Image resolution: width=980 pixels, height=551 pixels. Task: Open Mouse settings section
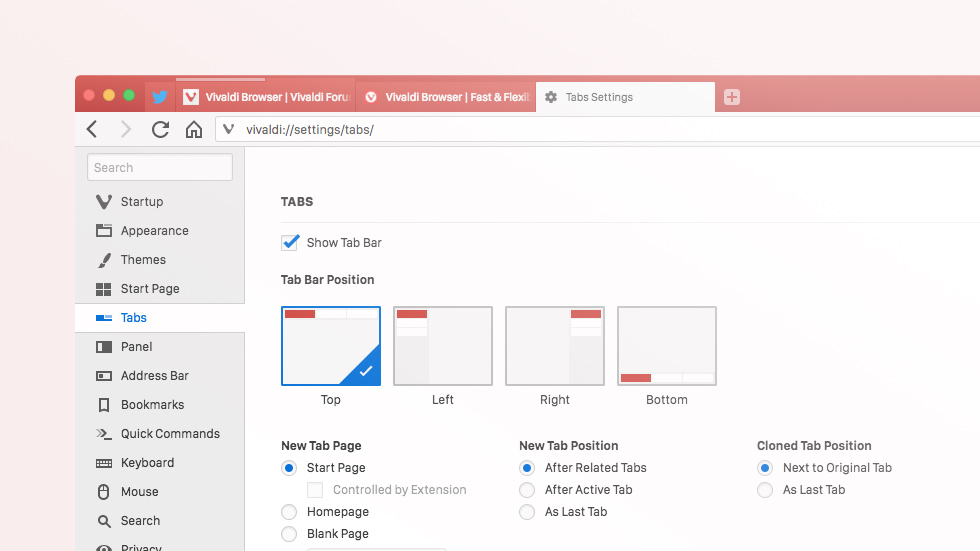pos(160,492)
